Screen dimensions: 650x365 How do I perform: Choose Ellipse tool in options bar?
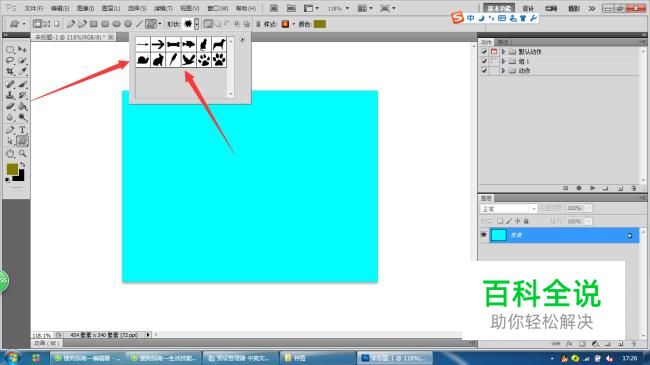coord(117,24)
